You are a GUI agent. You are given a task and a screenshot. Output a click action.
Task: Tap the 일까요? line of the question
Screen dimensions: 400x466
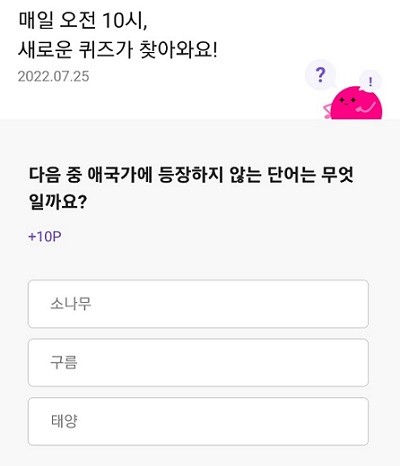(58, 202)
